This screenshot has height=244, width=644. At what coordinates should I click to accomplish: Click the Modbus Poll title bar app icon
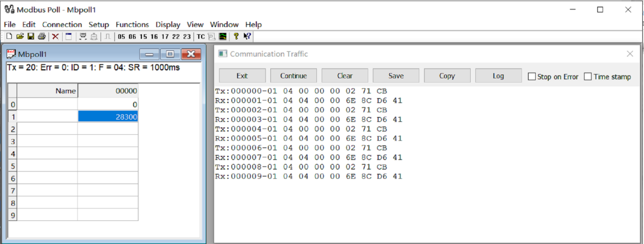click(9, 10)
